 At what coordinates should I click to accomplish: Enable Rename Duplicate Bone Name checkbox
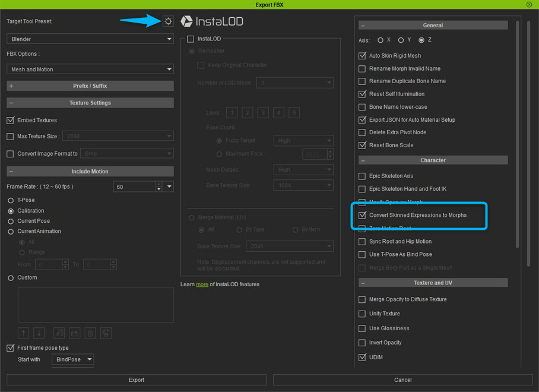pos(362,81)
